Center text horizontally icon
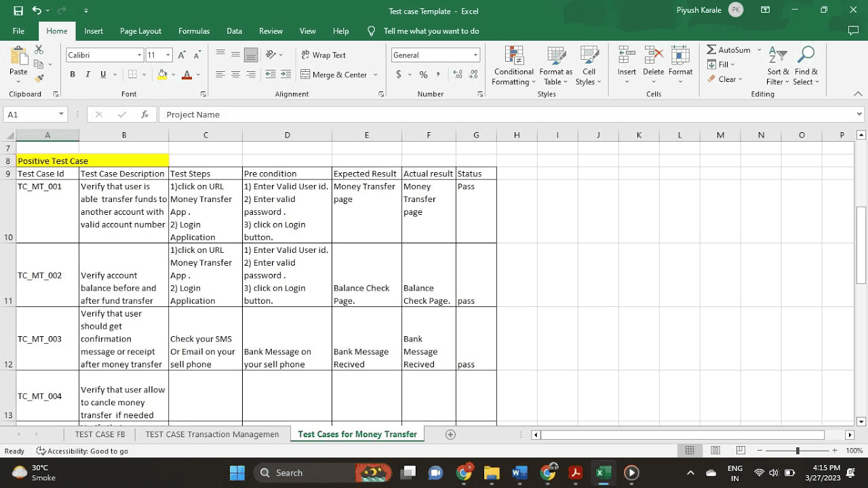Image resolution: width=868 pixels, height=488 pixels. 235,75
